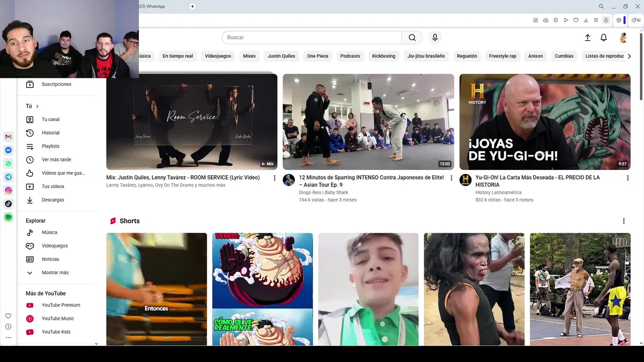Open 'Ver más tarde' list

click(x=57, y=160)
